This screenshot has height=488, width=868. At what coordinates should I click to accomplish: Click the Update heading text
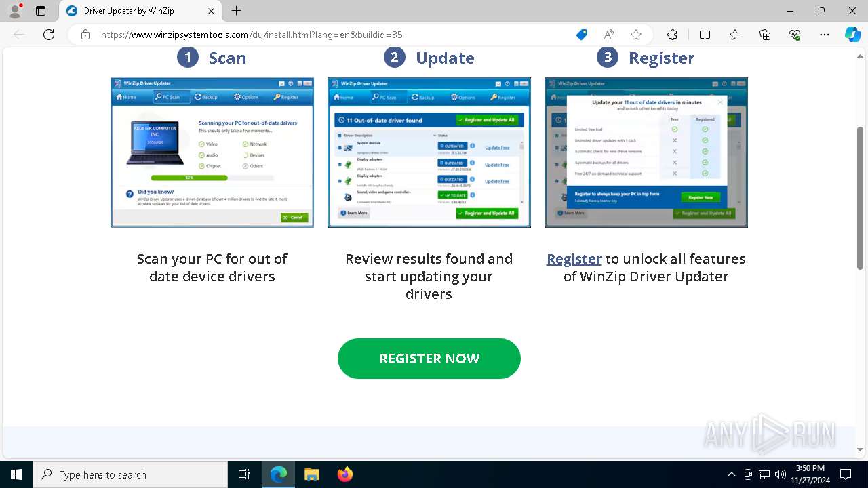[x=445, y=58]
